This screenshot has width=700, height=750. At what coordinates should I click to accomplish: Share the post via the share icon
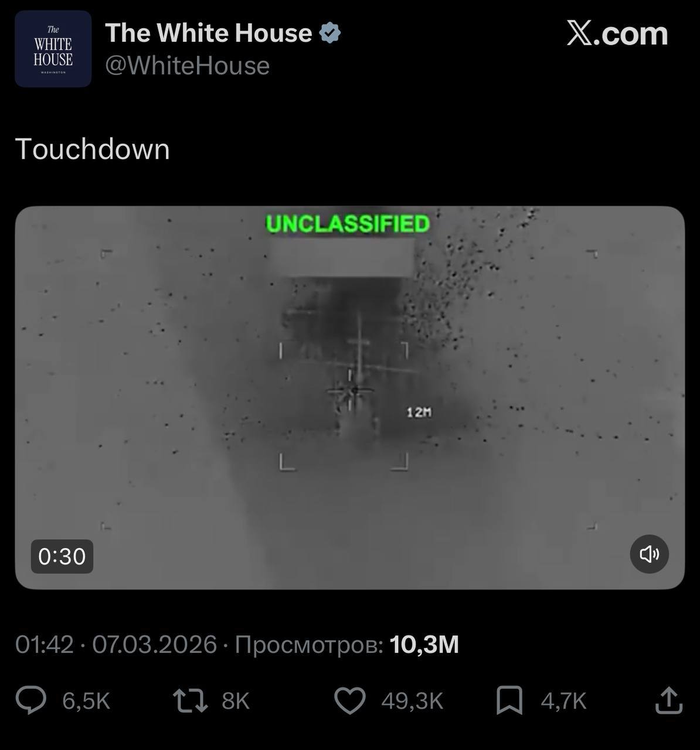pyautogui.click(x=668, y=700)
